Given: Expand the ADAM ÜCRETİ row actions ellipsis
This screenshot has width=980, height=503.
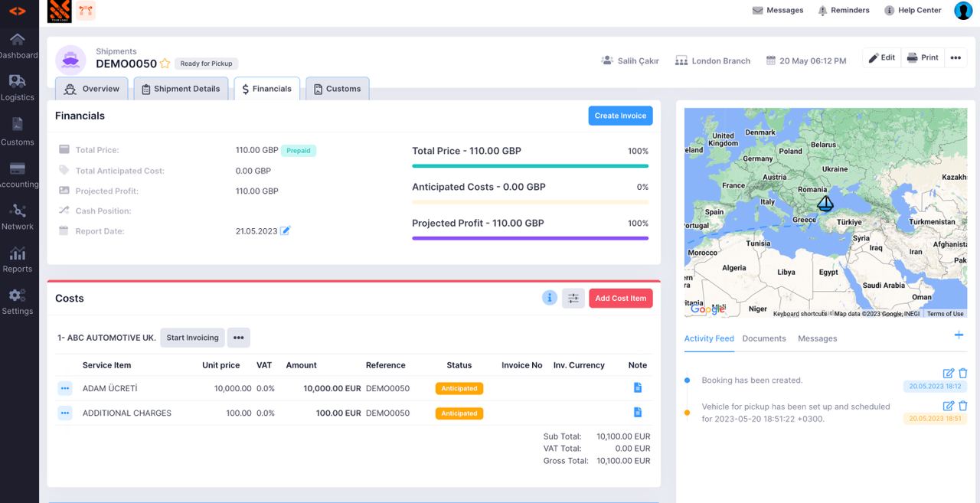Looking at the screenshot, I should click(64, 388).
